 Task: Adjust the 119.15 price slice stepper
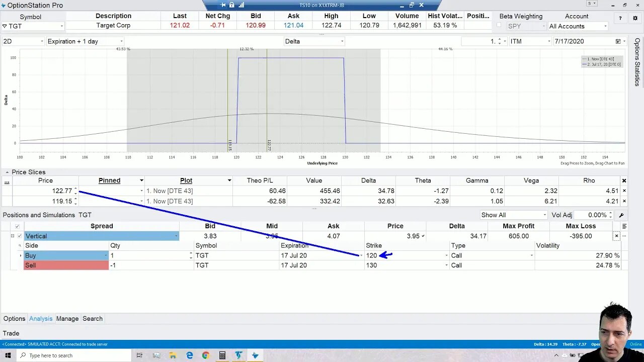pos(75,201)
